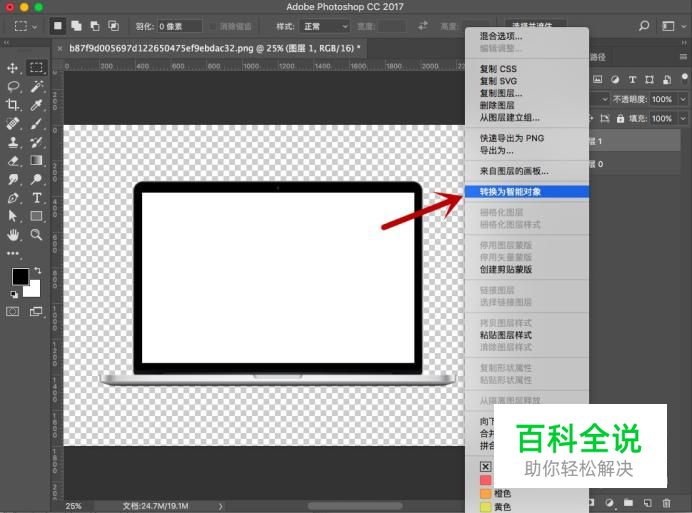
Task: Click the feather value field
Action: (x=179, y=26)
